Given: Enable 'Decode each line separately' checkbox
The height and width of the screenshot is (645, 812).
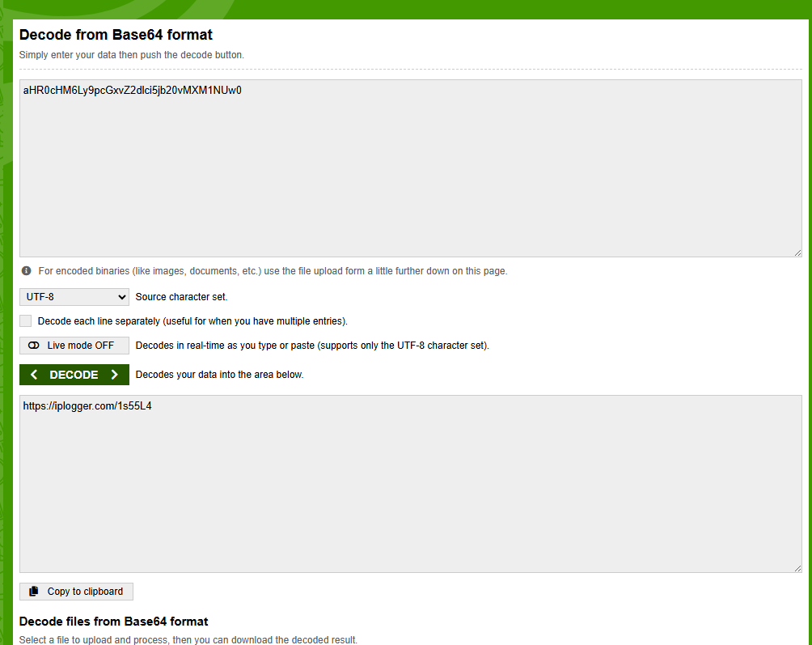Looking at the screenshot, I should coord(25,321).
